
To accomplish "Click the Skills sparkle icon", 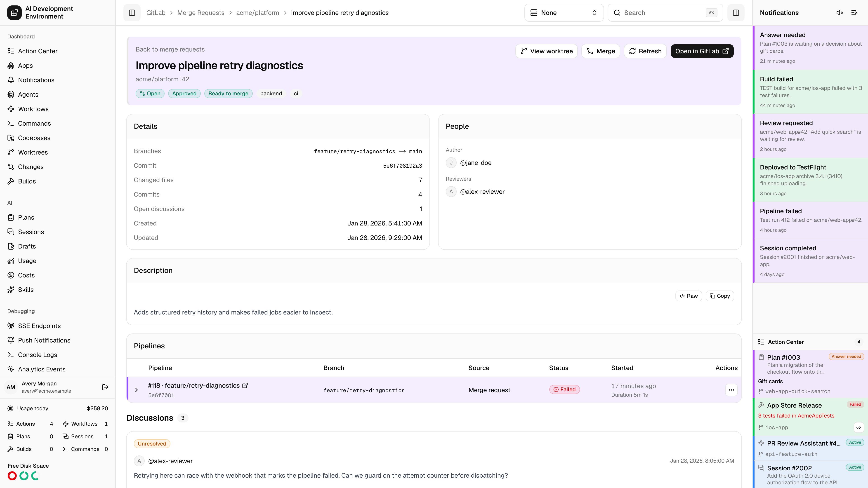I will 11,290.
